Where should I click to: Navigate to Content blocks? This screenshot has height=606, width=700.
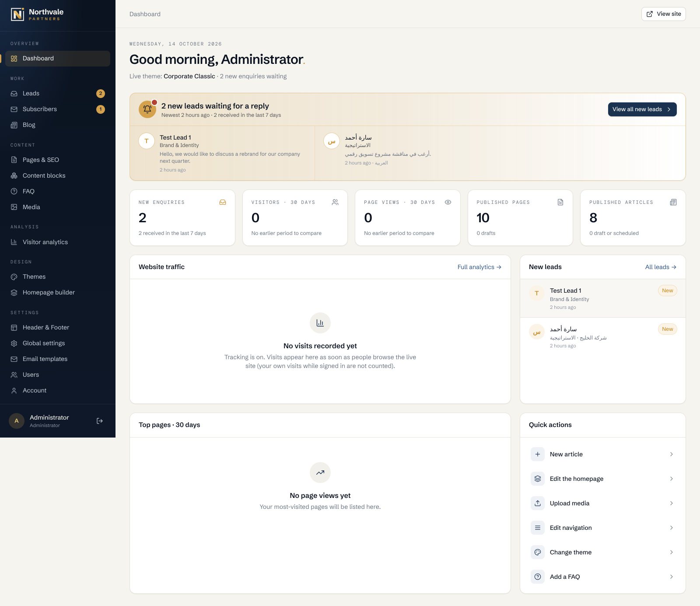click(58, 176)
